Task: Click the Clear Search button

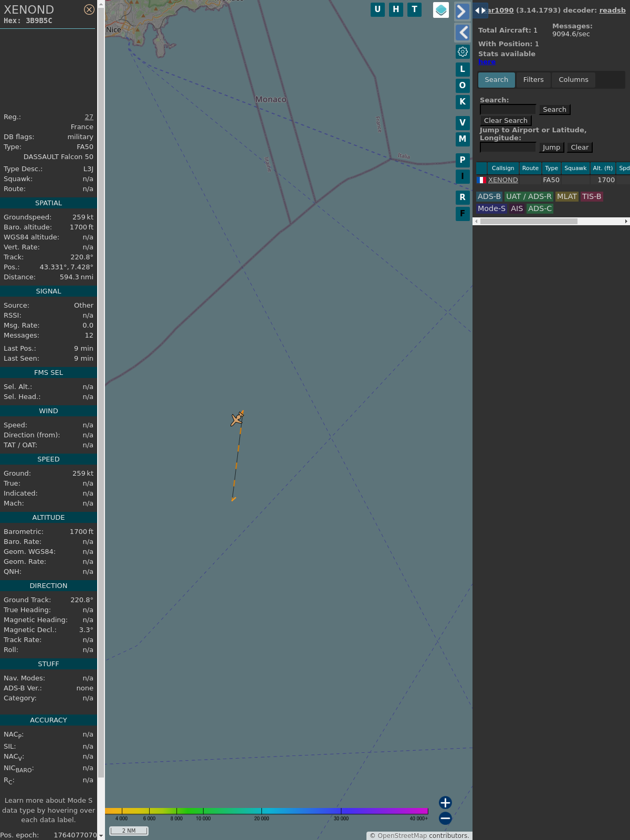Action: pyautogui.click(x=506, y=121)
